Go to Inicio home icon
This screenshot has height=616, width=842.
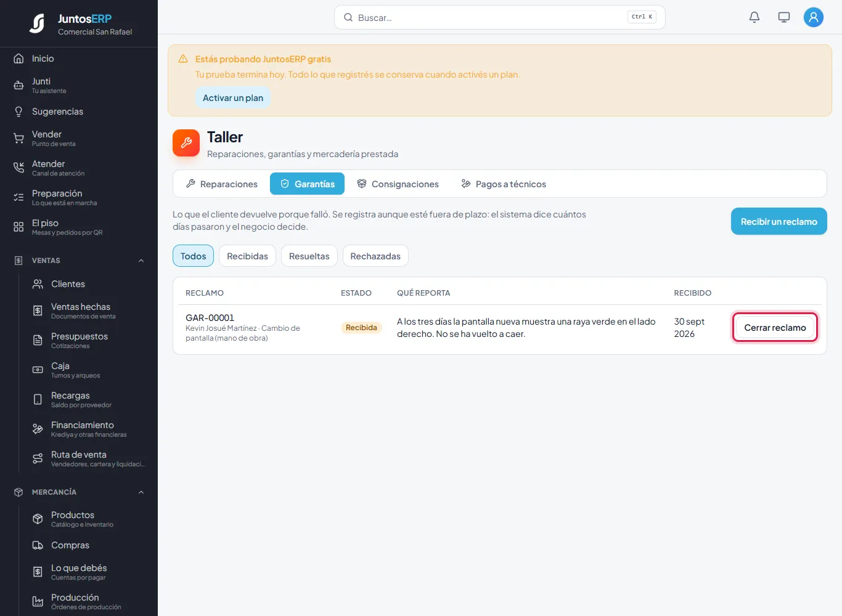coord(18,59)
